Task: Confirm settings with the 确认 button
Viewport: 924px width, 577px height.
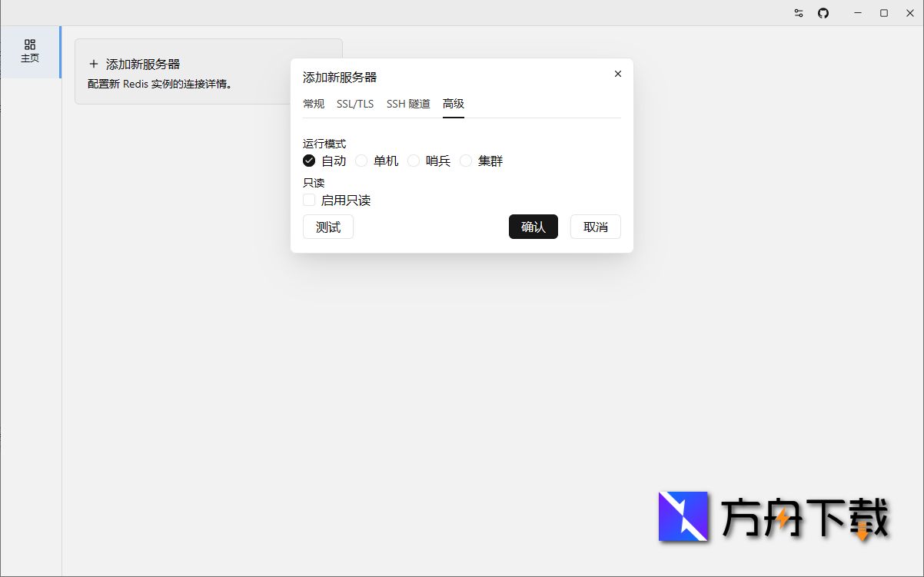Action: pyautogui.click(x=533, y=227)
